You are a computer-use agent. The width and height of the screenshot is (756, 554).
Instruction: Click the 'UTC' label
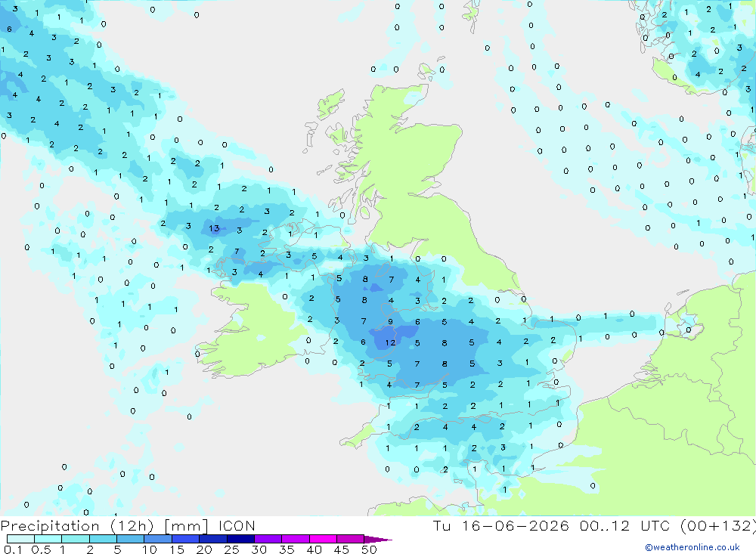655,525
